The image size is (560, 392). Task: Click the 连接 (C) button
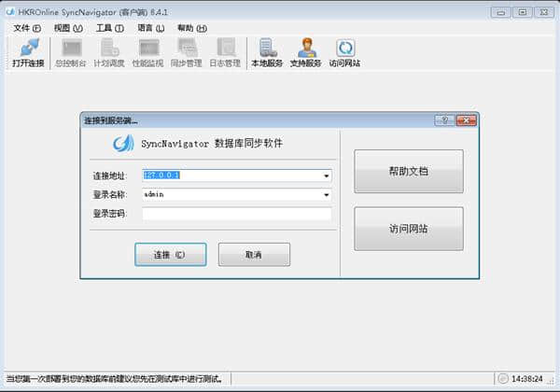(171, 255)
